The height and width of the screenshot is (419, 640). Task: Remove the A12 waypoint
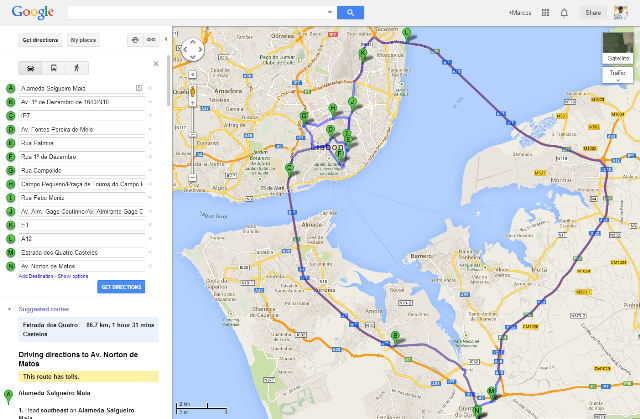tap(150, 239)
